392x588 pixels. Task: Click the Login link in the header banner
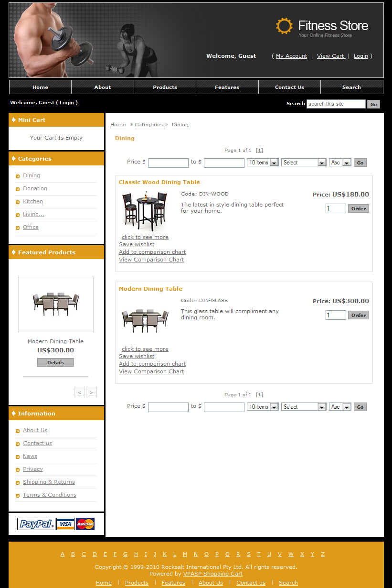pos(361,56)
